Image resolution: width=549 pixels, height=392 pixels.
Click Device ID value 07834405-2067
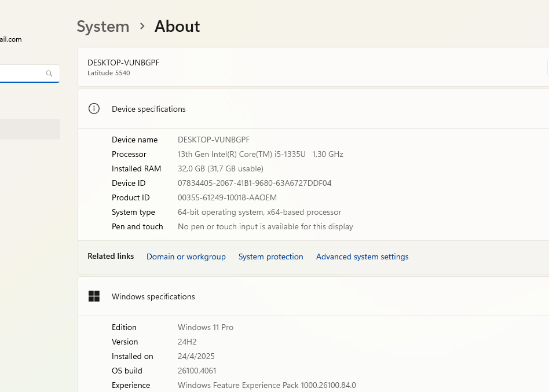tap(255, 183)
